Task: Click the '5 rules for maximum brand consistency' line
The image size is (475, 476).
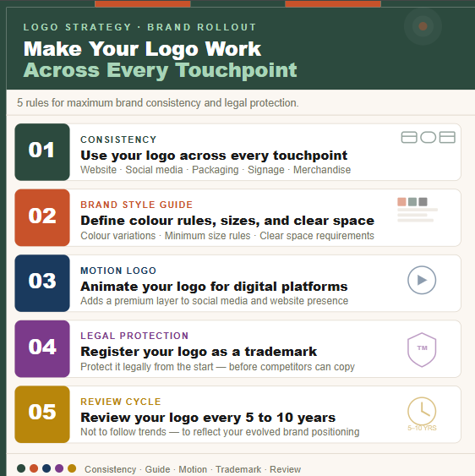Action: pos(158,103)
